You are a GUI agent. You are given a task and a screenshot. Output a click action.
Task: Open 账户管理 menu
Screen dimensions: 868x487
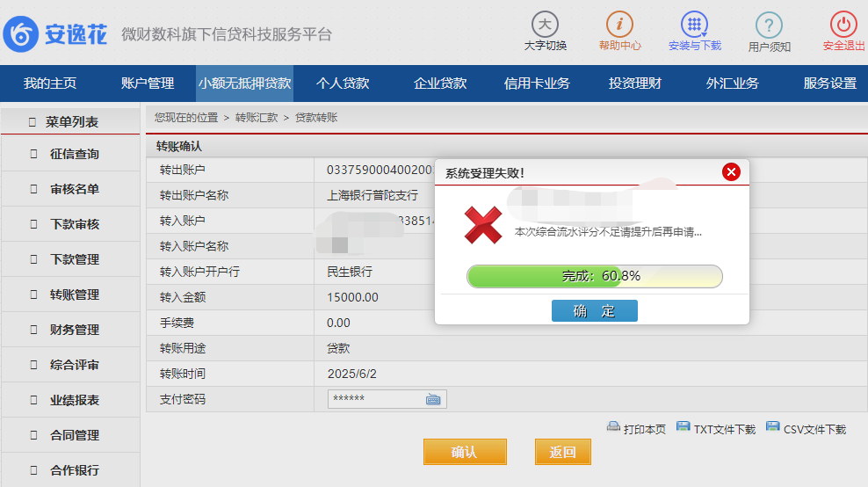click(148, 84)
